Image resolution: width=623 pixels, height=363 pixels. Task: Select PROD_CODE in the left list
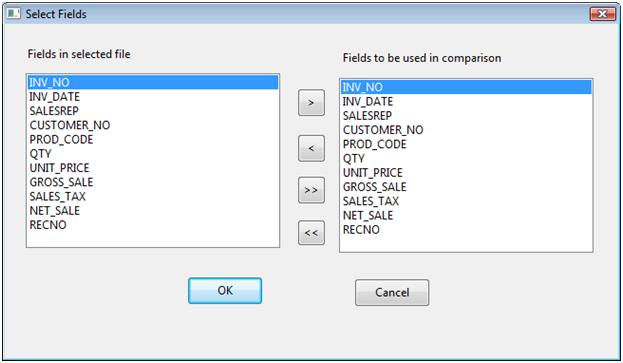(x=153, y=139)
